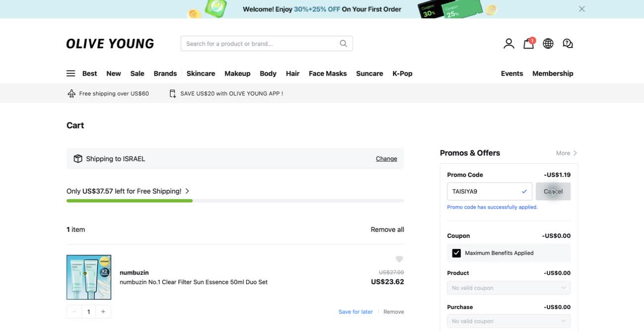Viewport: 644px width, 332px height.
Task: Go to Events page
Action: click(512, 73)
